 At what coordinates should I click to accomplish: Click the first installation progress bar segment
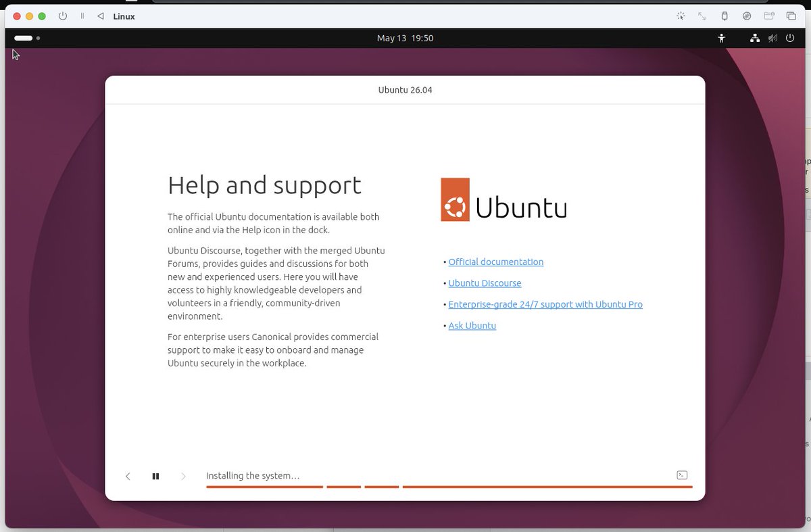point(264,486)
